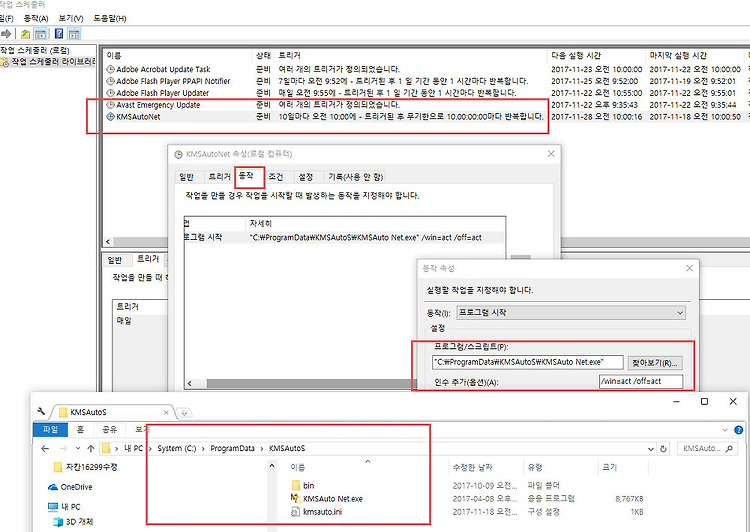The width and height of the screenshot is (750, 532).
Task: Click the 찾아보기(R)... button
Action: [655, 363]
